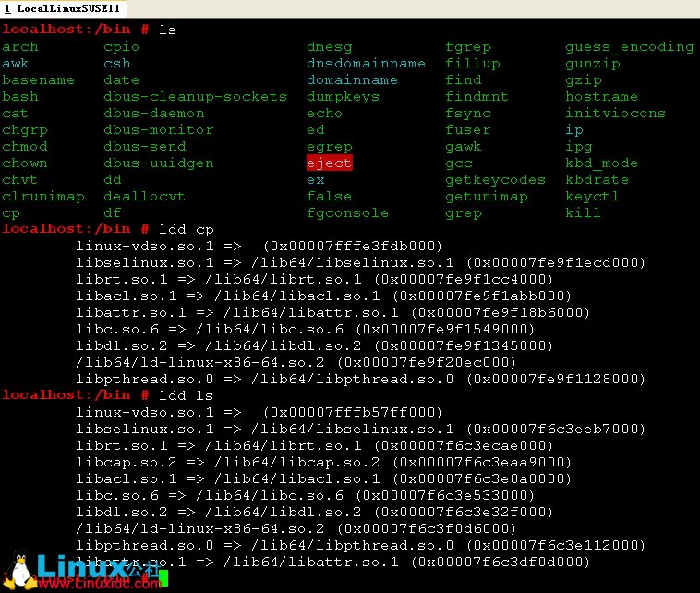The height and width of the screenshot is (593, 700).
Task: Click the keyctl entry
Action: (x=592, y=197)
